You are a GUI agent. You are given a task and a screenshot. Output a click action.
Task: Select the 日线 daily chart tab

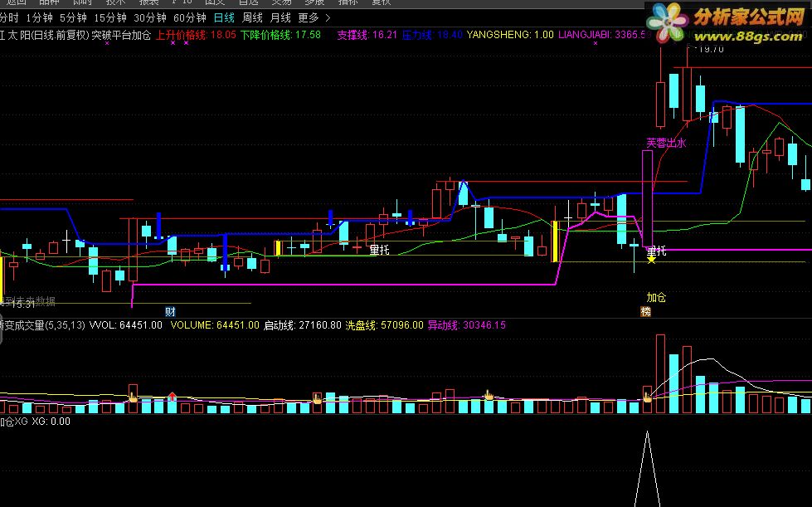[224, 18]
